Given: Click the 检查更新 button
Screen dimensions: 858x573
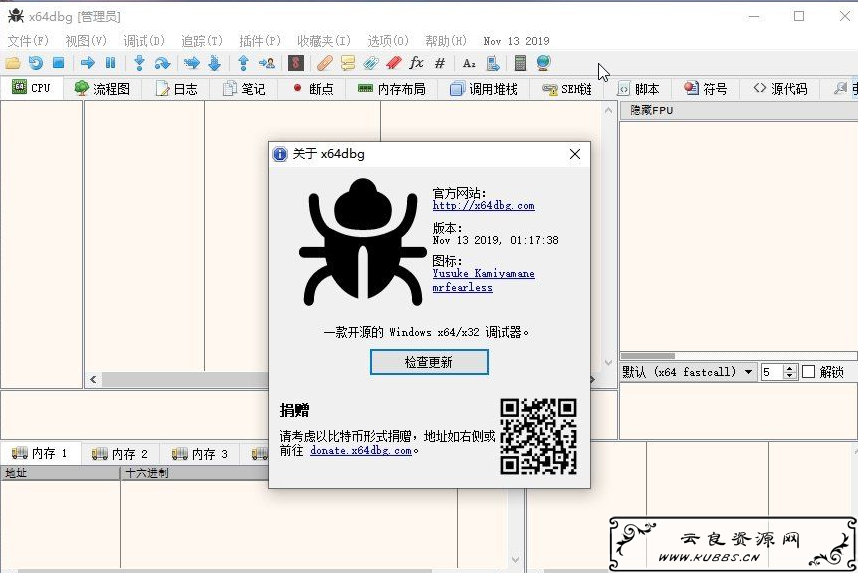Looking at the screenshot, I should coord(429,362).
